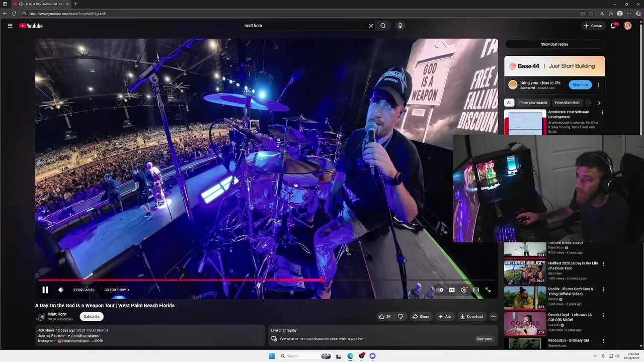Add page to favorites star
The height and width of the screenshot is (362, 644).
[x=591, y=14]
